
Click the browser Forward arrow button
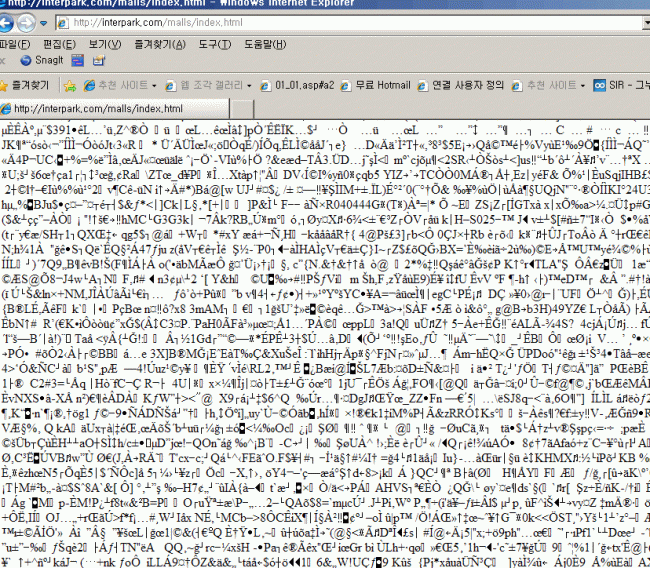coord(26,23)
